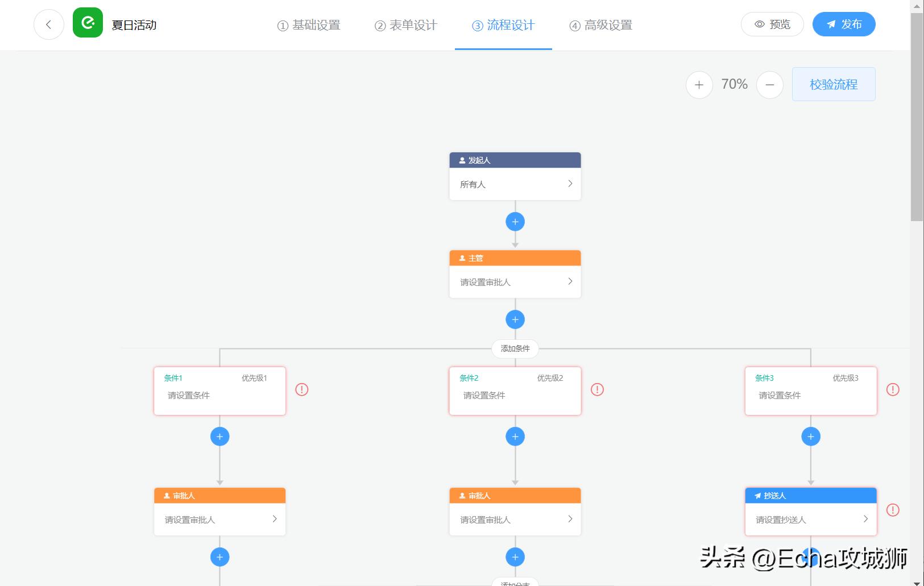Click the green app logo beside 夏日活动
The width and height of the screenshot is (924, 586).
click(87, 24)
